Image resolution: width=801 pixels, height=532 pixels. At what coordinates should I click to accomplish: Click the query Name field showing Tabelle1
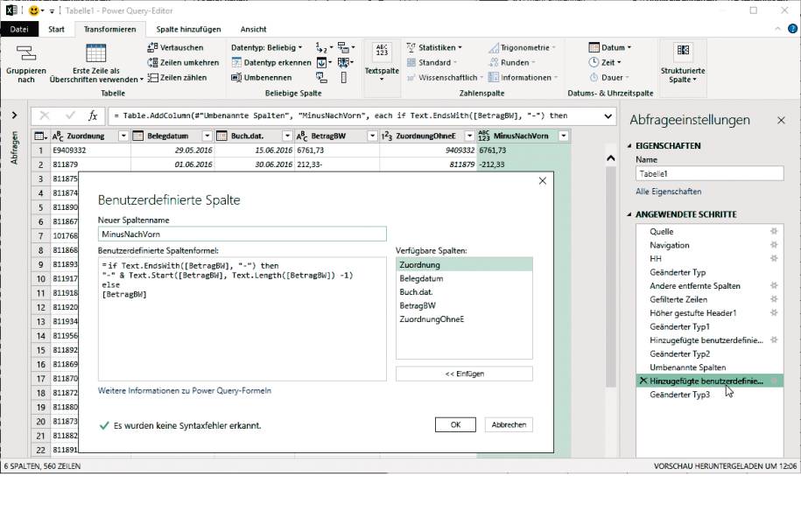710,173
